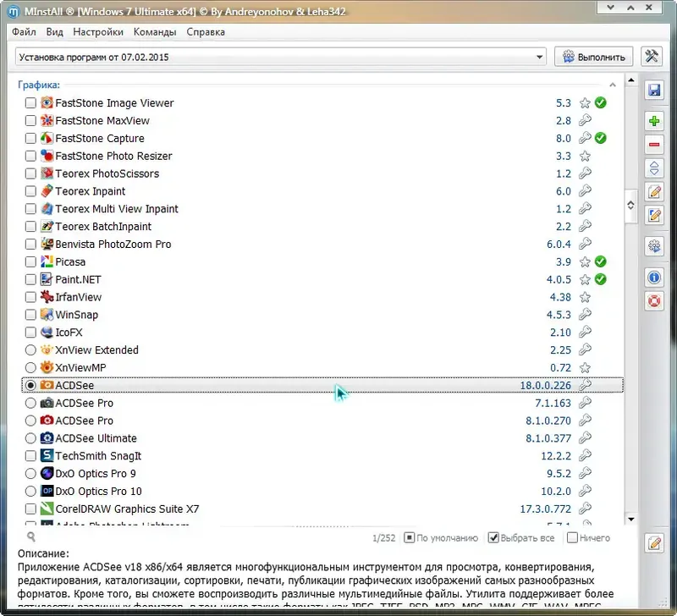Viewport: 677px width, 616px height.
Task: Click the FastStone Image Viewer app icon
Action: [47, 102]
